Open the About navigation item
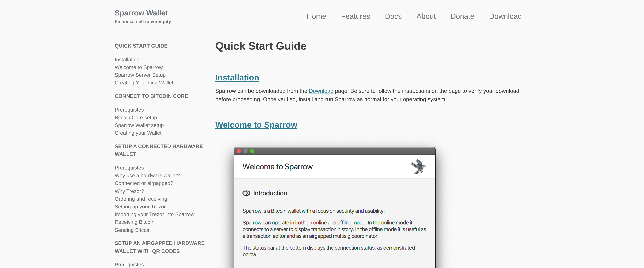This screenshot has width=644, height=268. [426, 16]
